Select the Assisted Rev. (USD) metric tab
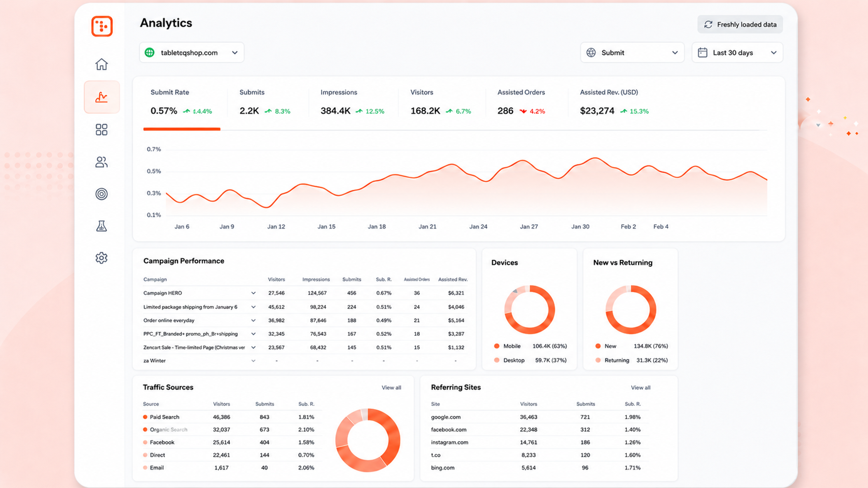The height and width of the screenshot is (488, 868). coord(614,102)
